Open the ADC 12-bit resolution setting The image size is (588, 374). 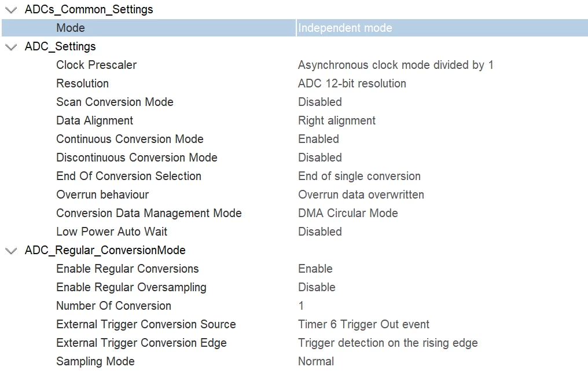352,83
